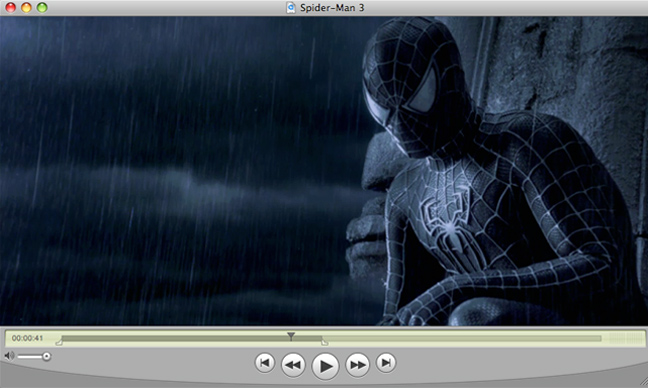This screenshot has height=388, width=648.
Task: Mute audio via the speaker icon
Action: pyautogui.click(x=9, y=356)
